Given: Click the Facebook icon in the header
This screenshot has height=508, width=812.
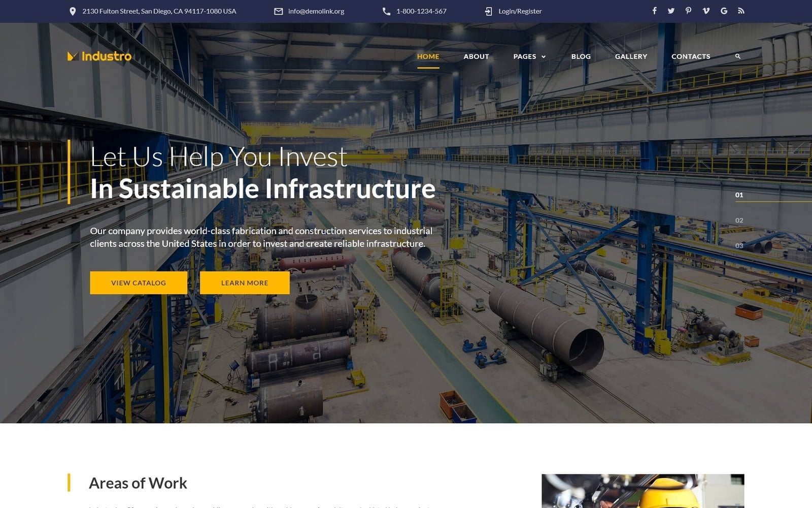Looking at the screenshot, I should 655,10.
